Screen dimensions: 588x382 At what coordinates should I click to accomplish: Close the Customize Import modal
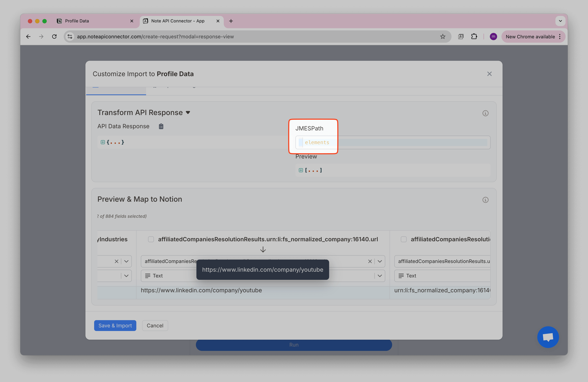click(489, 74)
